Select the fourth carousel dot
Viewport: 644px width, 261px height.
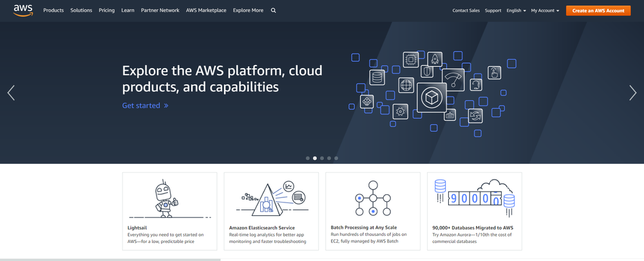[x=329, y=158]
